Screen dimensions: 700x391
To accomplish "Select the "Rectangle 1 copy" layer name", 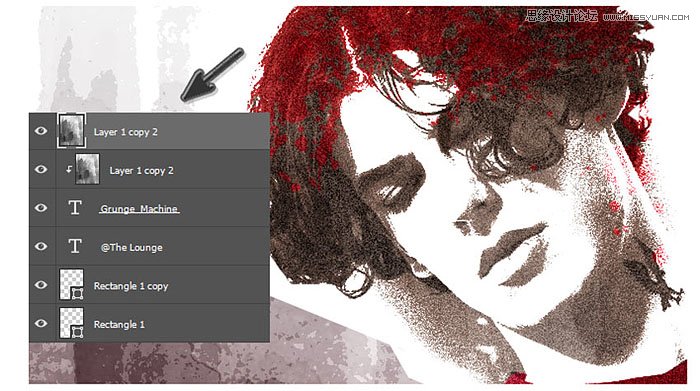I will [x=131, y=286].
